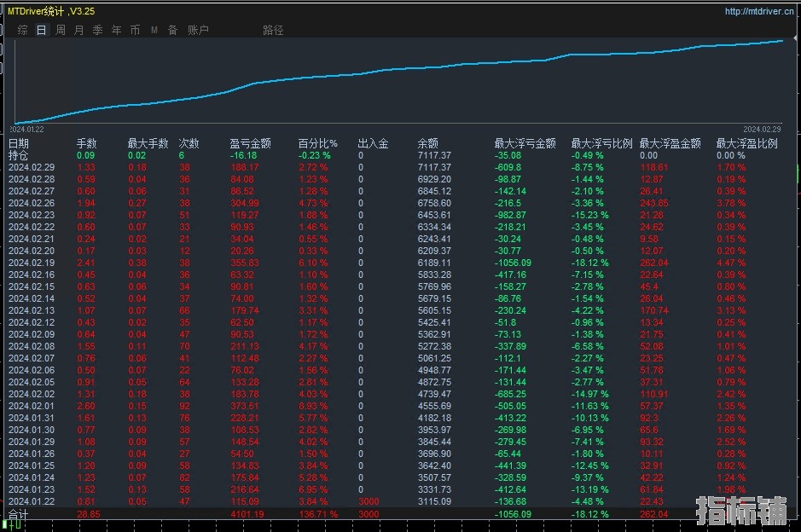This screenshot has height=532, width=801.
Task: Click the 最大浮亏比例 column header
Action: [601, 143]
